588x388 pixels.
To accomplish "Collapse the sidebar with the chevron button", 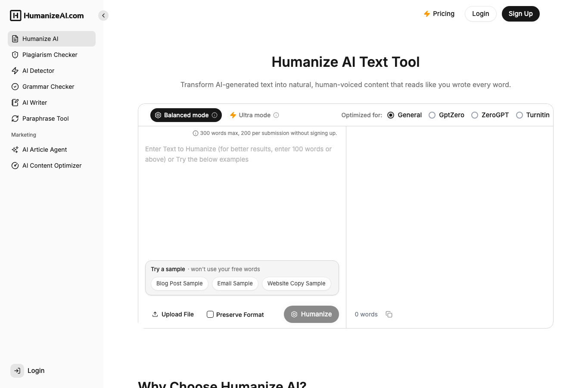I will (103, 16).
